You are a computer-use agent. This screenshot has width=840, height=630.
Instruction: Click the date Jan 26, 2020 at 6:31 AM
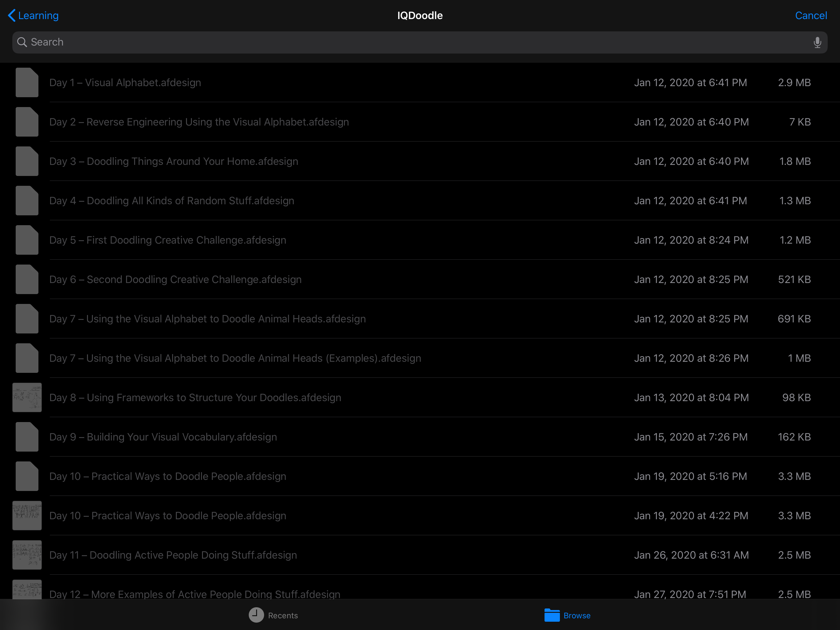coord(691,555)
